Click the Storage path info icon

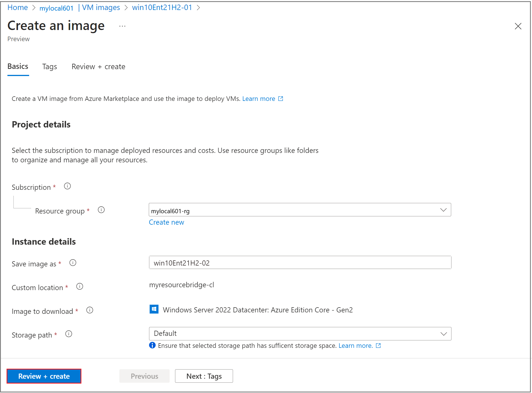pyautogui.click(x=69, y=334)
